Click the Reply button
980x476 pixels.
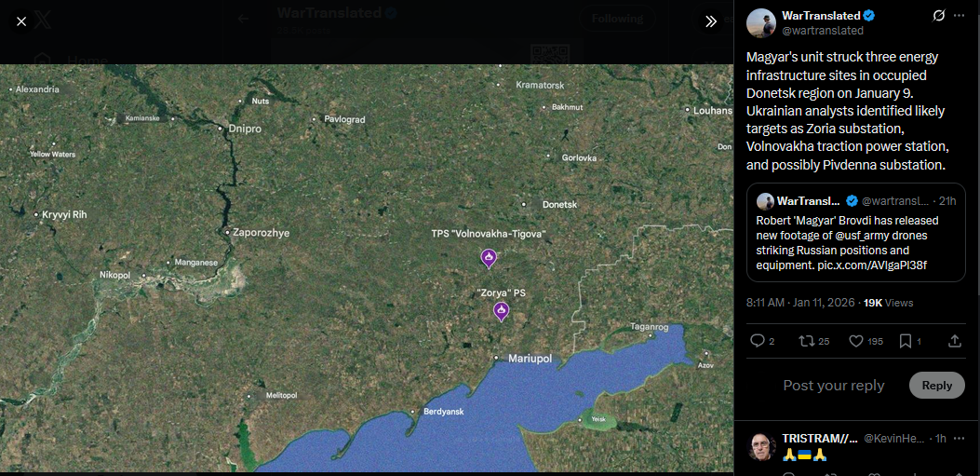tap(937, 386)
